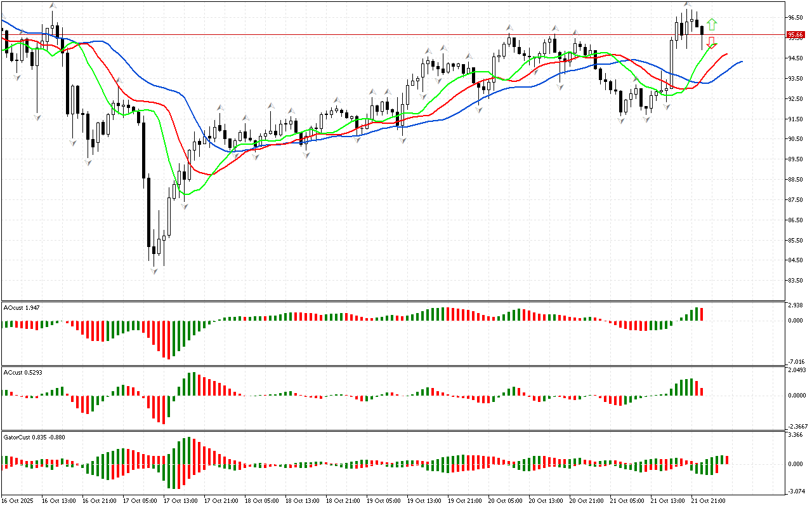Click the 21 Oct 21:00 time label
The height and width of the screenshot is (508, 812).
tap(707, 501)
